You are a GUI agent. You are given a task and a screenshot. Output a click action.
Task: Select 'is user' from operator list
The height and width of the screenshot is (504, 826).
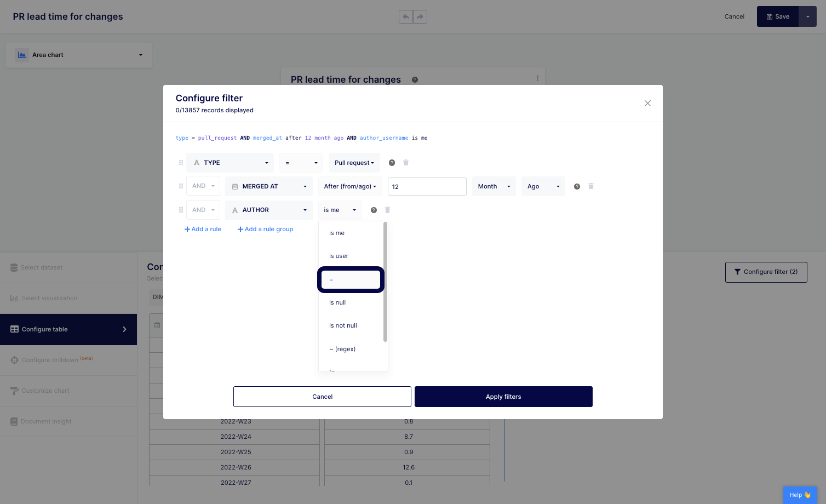(339, 256)
